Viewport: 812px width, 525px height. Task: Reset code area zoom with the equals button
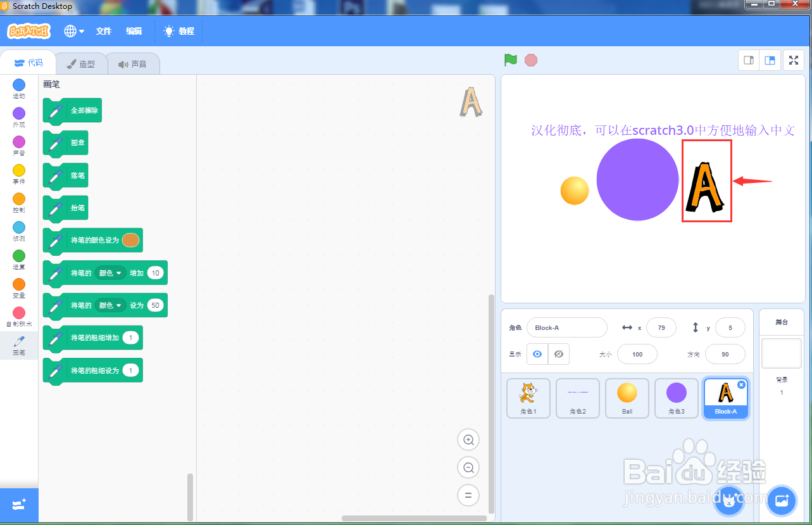coord(468,495)
